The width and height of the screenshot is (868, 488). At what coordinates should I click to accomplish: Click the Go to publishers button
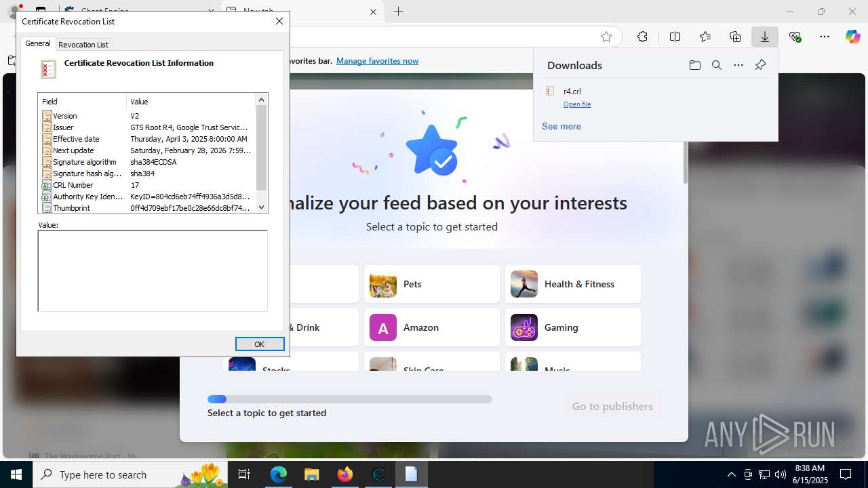(612, 407)
